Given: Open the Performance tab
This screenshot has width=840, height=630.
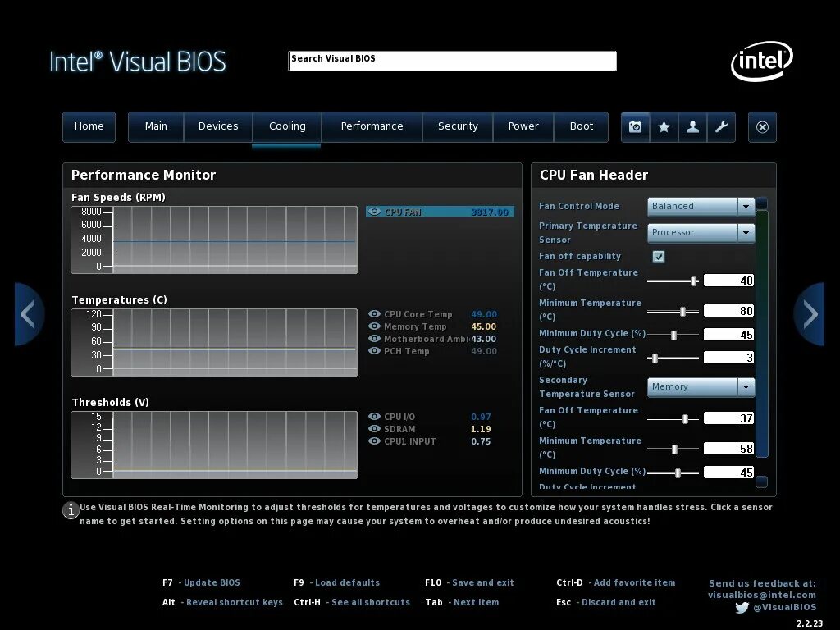Looking at the screenshot, I should [372, 127].
